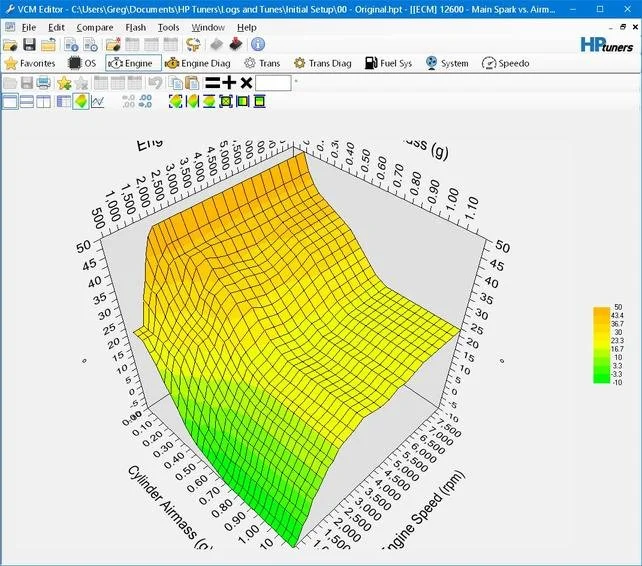Select the Engine section button
642x566 pixels.
[133, 63]
